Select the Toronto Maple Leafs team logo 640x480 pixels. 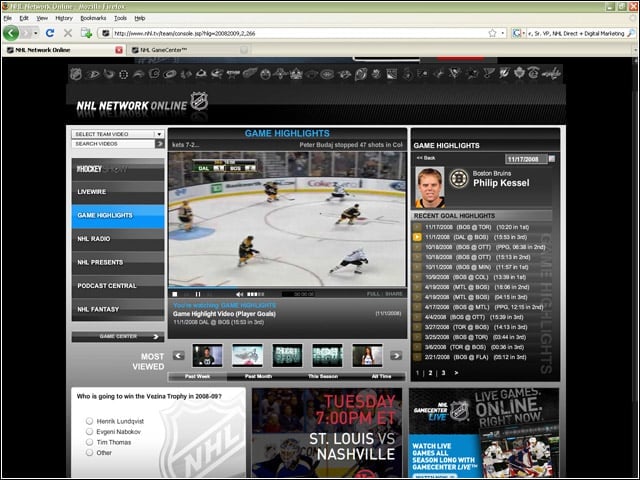519,74
